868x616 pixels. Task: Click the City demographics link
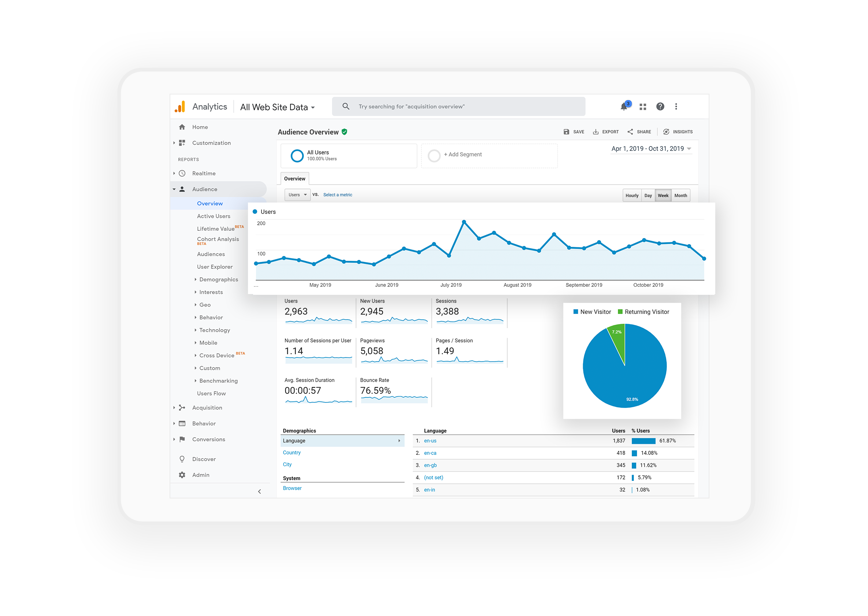click(287, 465)
